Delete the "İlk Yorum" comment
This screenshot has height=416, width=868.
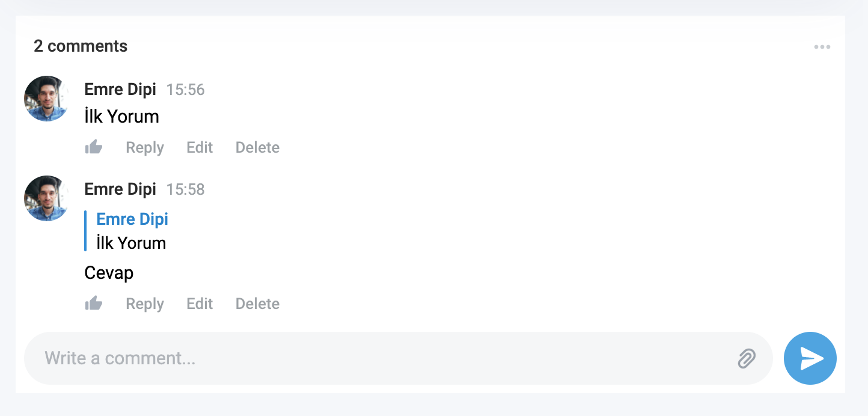pos(257,148)
